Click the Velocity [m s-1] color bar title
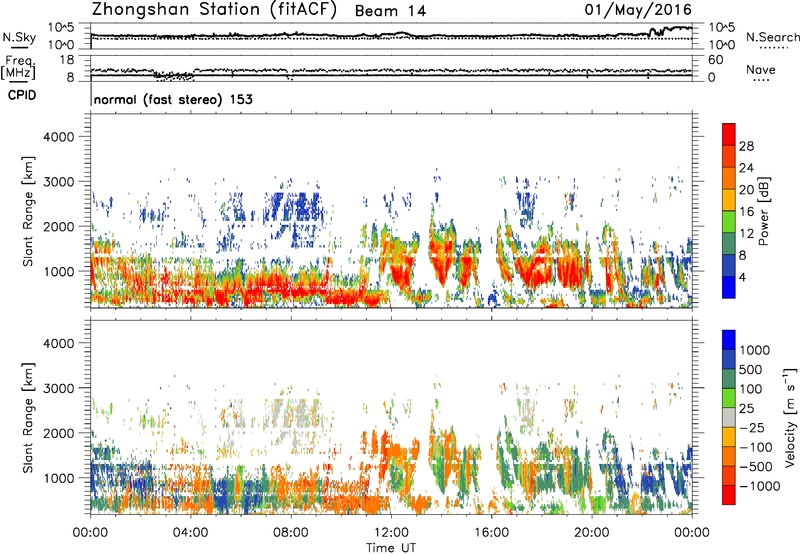 pos(790,417)
